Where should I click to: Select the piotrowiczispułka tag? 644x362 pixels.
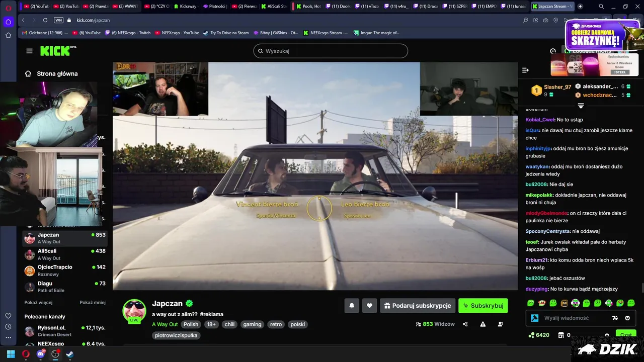(x=176, y=335)
